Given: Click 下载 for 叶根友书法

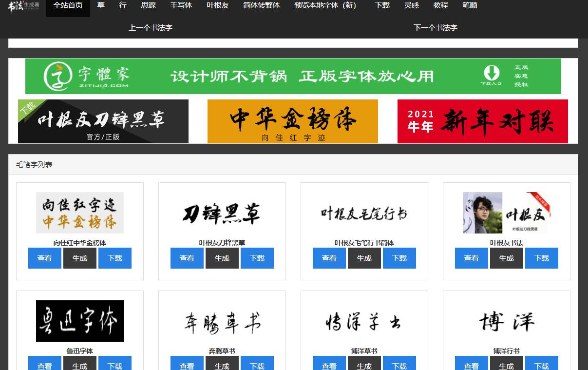Looking at the screenshot, I should (542, 258).
